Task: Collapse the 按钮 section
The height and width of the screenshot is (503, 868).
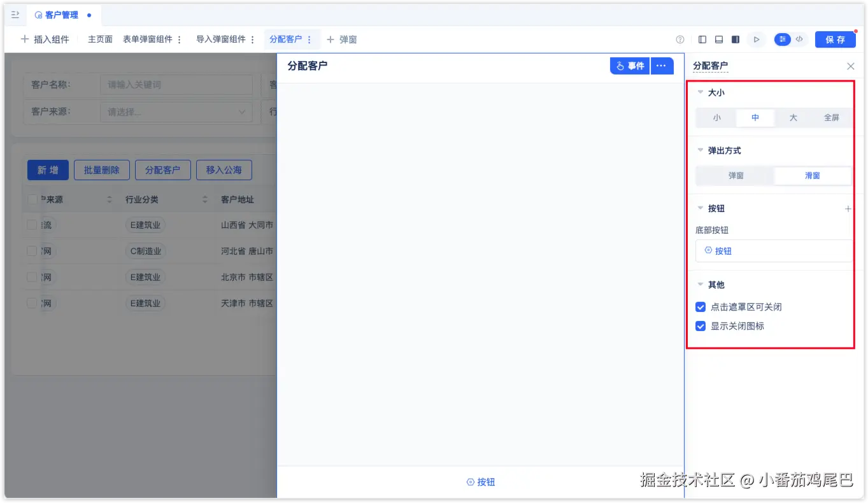Action: pos(701,208)
